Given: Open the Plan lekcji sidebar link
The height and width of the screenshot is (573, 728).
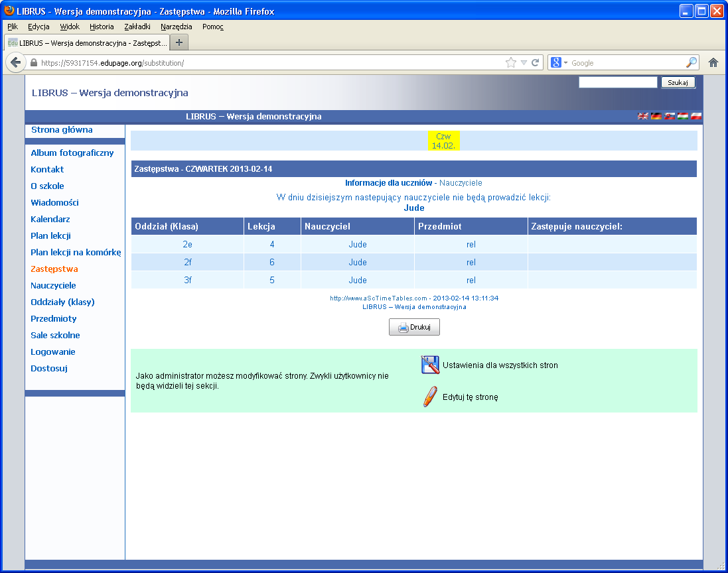Looking at the screenshot, I should [x=50, y=235].
